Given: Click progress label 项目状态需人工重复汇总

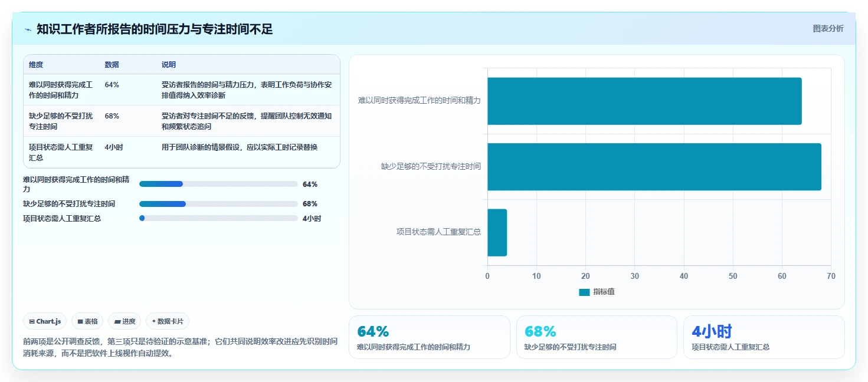Looking at the screenshot, I should click(x=62, y=218).
